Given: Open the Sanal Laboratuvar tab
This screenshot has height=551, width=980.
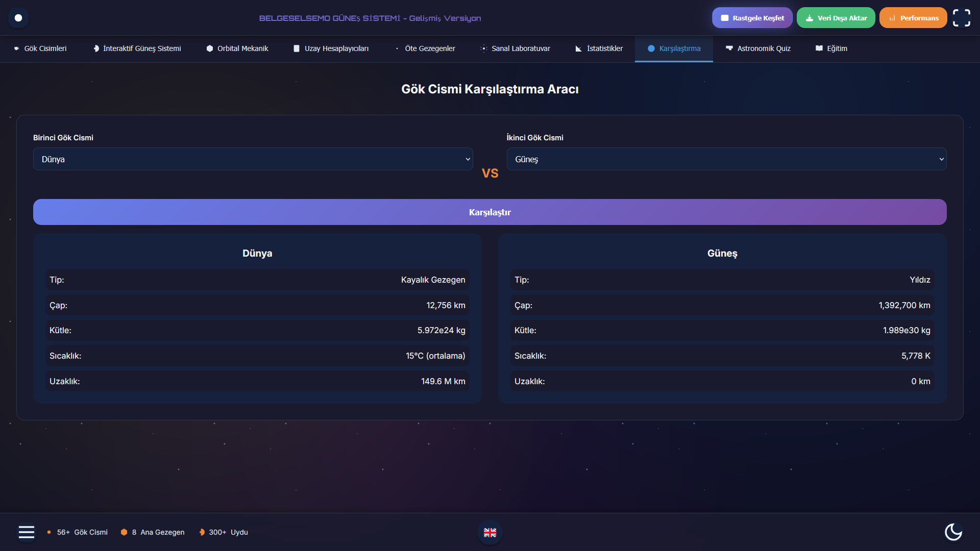Looking at the screenshot, I should point(515,48).
